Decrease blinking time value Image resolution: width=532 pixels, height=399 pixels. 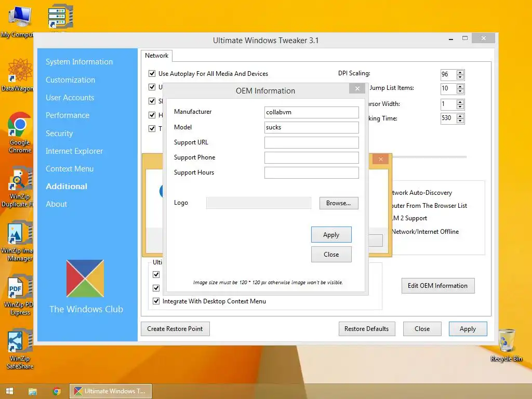460,121
